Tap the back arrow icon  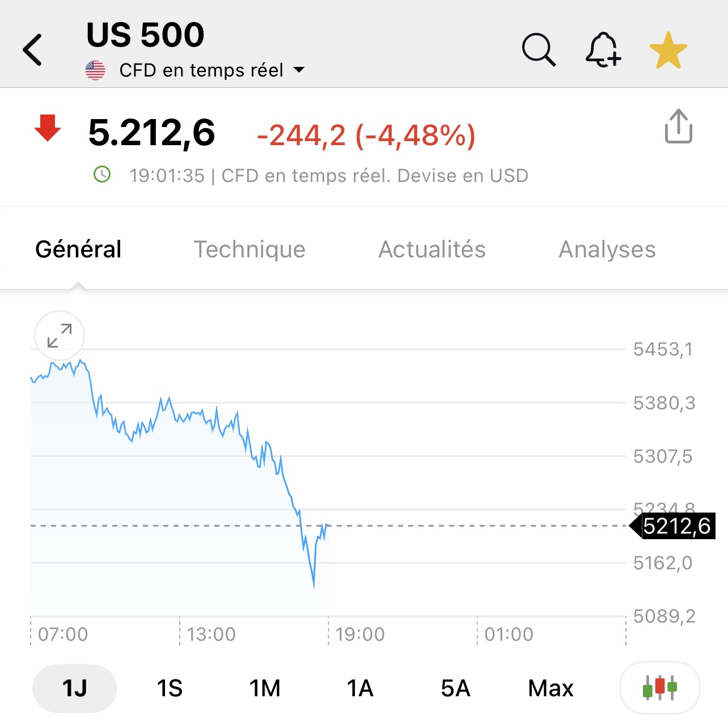[33, 50]
